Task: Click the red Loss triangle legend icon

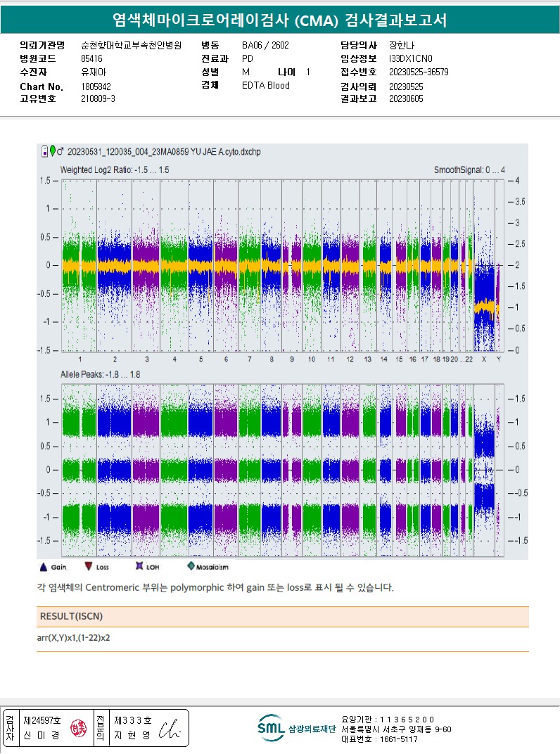Action: [89, 566]
